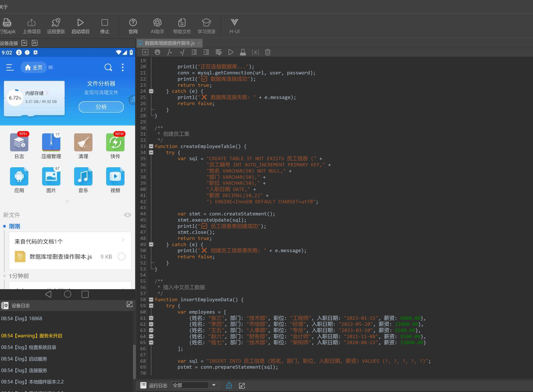Click the 上传项目 upload icon
The image size is (533, 392).
[32, 23]
